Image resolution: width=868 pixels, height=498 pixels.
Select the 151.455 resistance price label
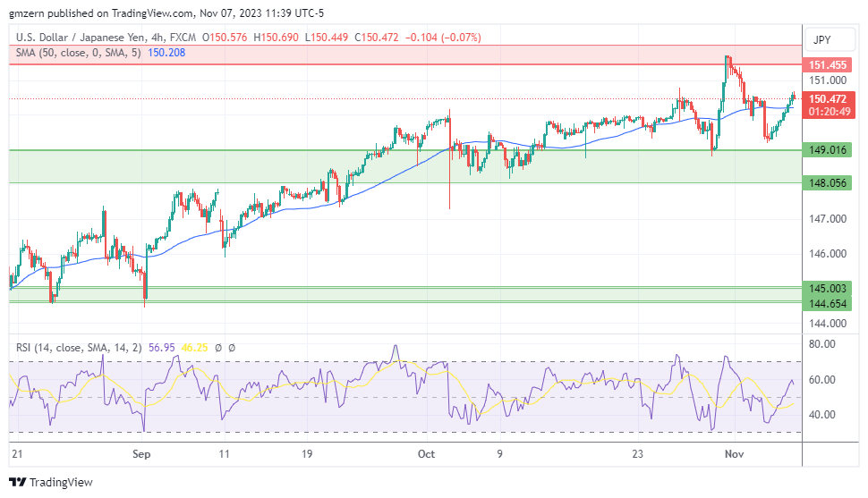pos(828,64)
